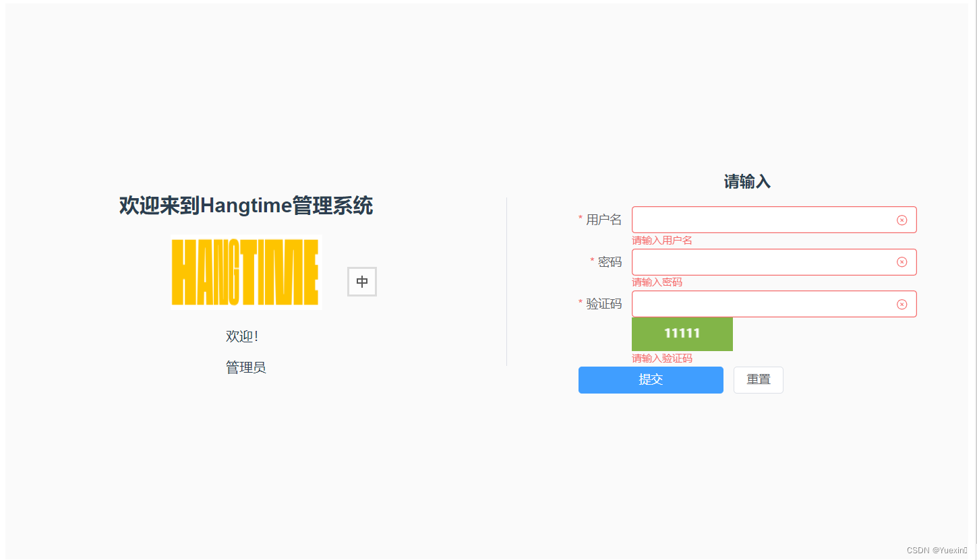Click the 密码 field label
Viewport: 977px width, 560px height.
(x=610, y=262)
